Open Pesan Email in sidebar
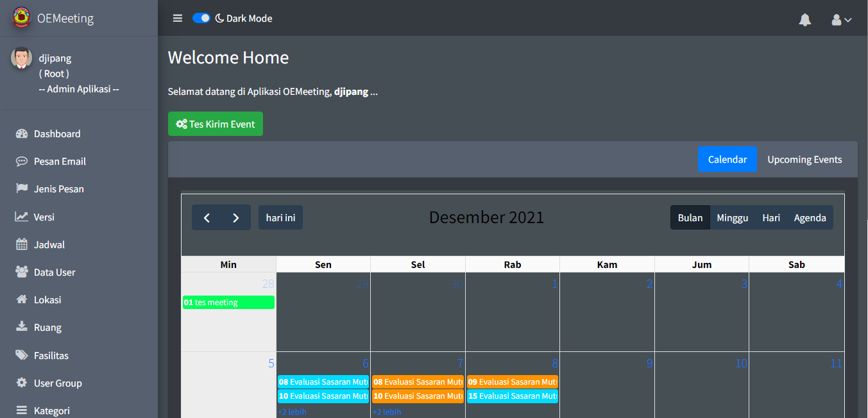 (60, 162)
